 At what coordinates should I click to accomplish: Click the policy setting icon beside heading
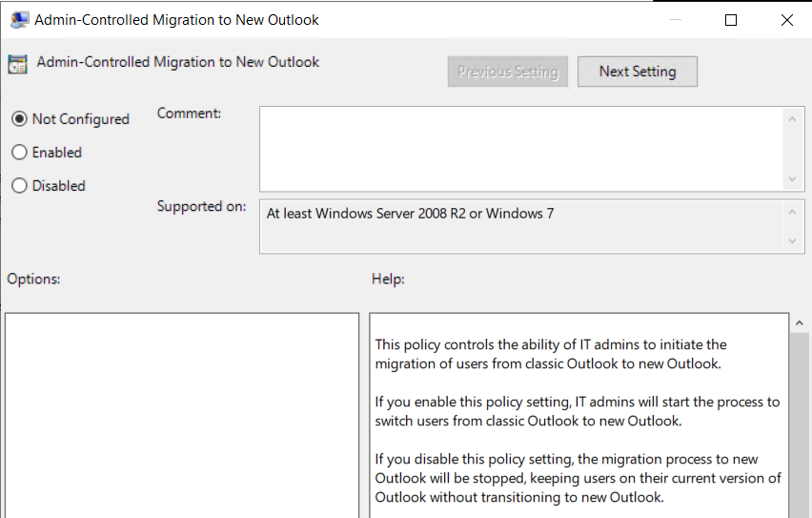pos(17,64)
